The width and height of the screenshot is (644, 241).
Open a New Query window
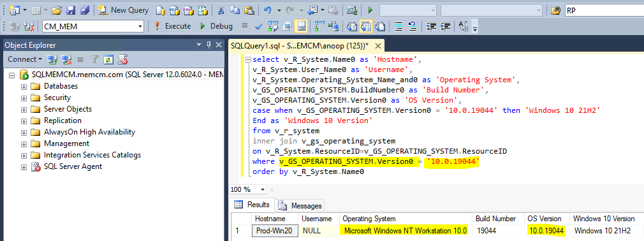click(123, 10)
